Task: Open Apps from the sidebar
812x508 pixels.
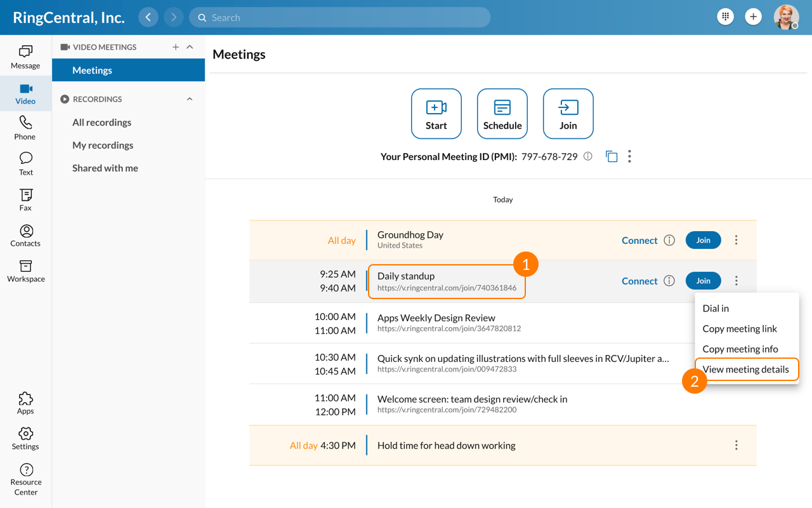Action: pyautogui.click(x=25, y=403)
